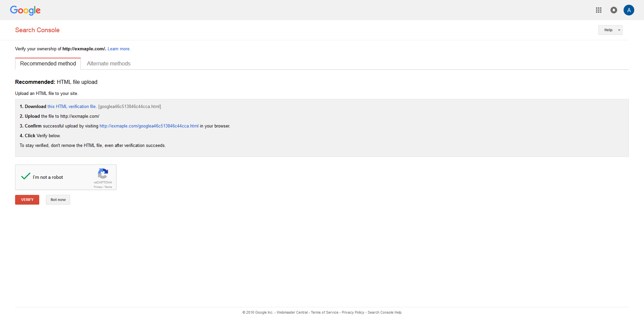Viewport: 644px width, 316px height.
Task: Visit the googlea46c513846c44cca.html confirmation URL
Action: tap(149, 126)
